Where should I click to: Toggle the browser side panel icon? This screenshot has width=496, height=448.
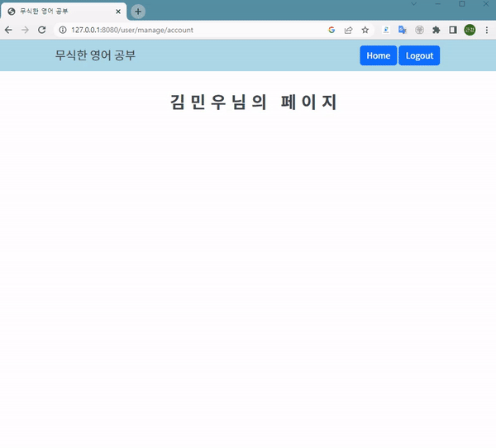tap(453, 30)
